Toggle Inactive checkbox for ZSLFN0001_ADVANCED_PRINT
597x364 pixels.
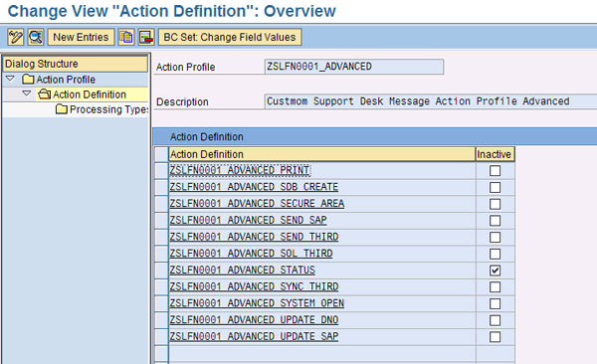[x=495, y=171]
